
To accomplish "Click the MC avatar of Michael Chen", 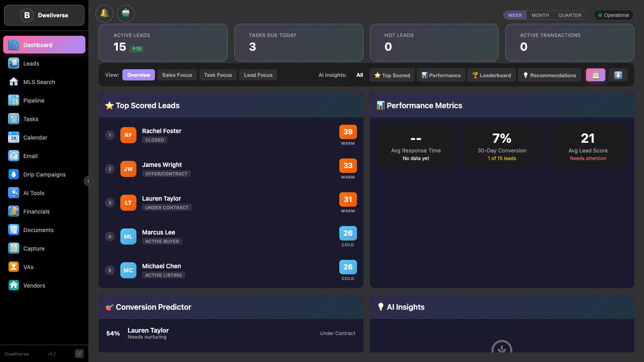I will click(x=128, y=270).
